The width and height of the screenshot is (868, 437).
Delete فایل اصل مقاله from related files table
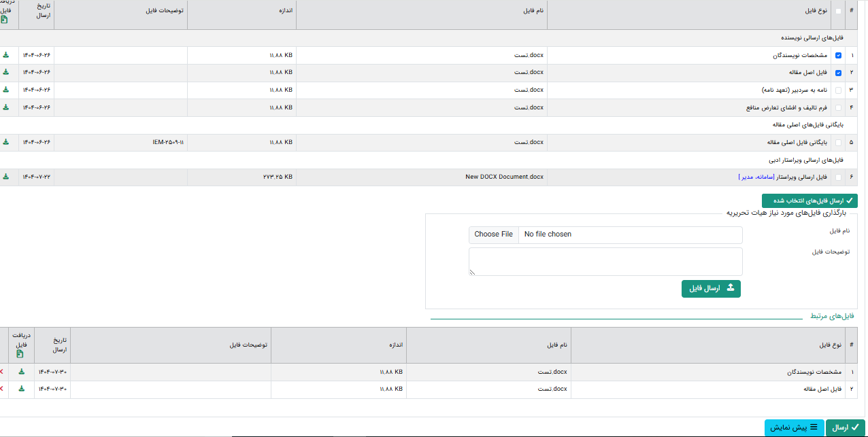pyautogui.click(x=1, y=389)
